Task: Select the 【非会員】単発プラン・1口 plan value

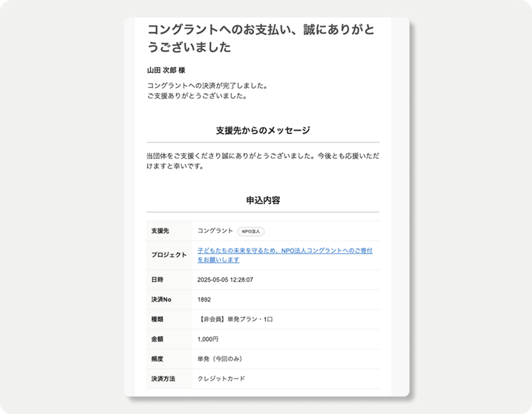Action: point(235,320)
